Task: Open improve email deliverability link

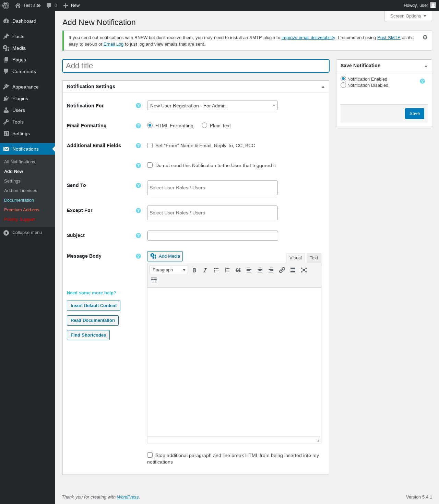Action: click(x=308, y=38)
